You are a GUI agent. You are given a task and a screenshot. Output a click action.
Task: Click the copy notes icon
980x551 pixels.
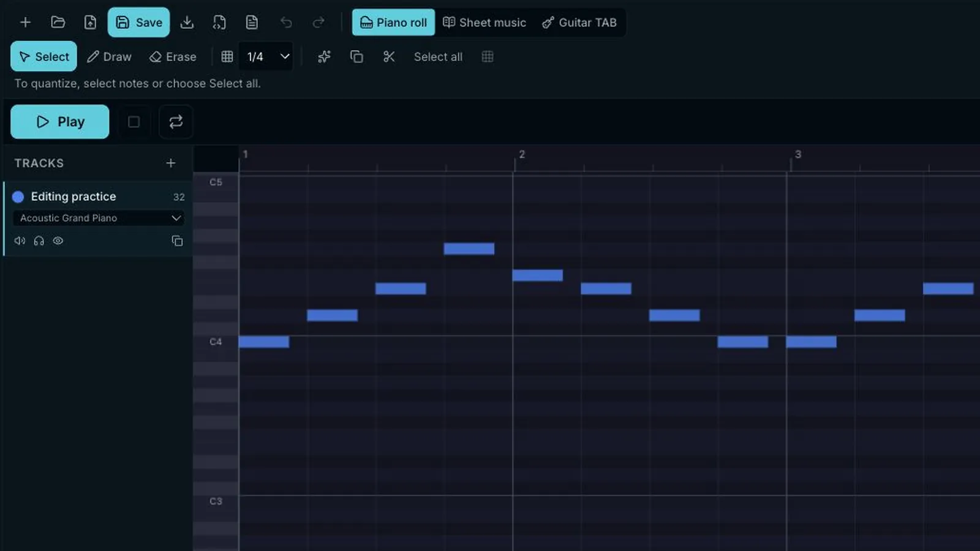pyautogui.click(x=356, y=56)
